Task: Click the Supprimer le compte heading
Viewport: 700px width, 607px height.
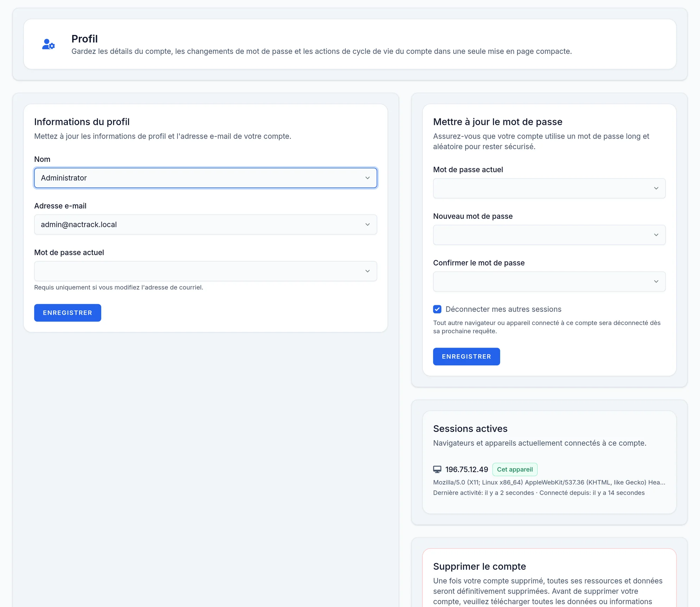Action: tap(479, 566)
